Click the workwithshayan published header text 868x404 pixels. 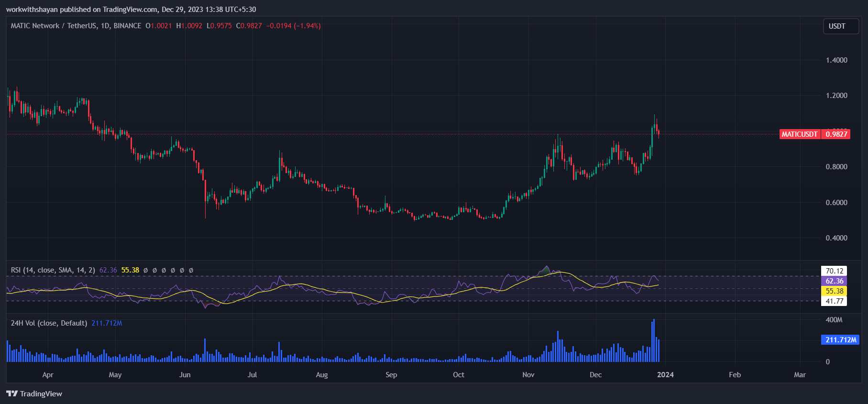click(x=131, y=10)
